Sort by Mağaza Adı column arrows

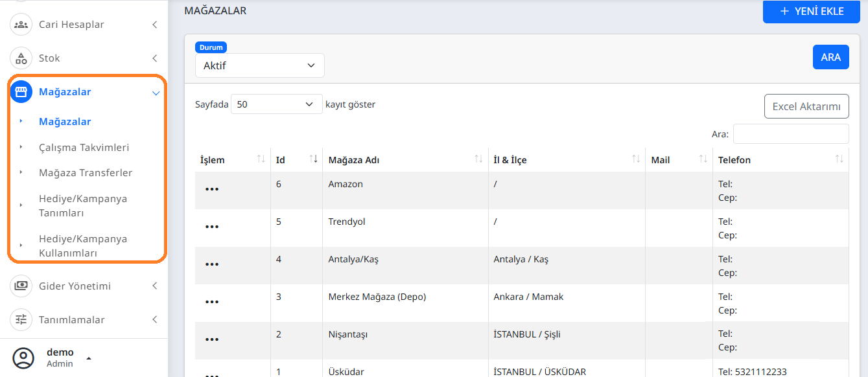tap(478, 159)
